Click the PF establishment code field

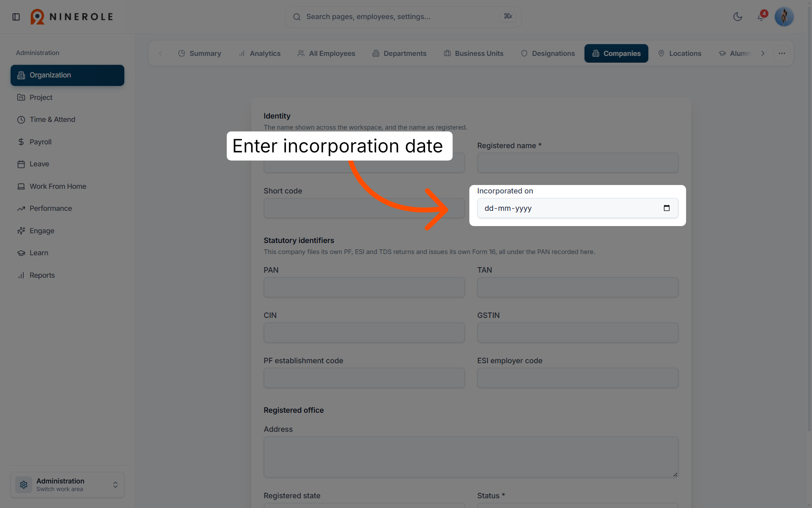pos(364,378)
